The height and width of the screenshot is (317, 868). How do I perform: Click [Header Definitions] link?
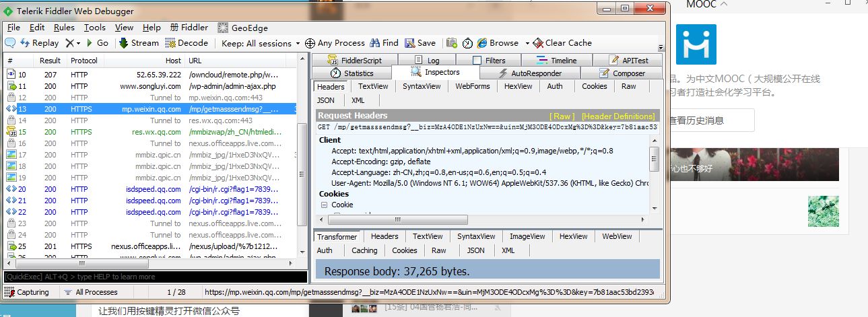pyautogui.click(x=618, y=116)
